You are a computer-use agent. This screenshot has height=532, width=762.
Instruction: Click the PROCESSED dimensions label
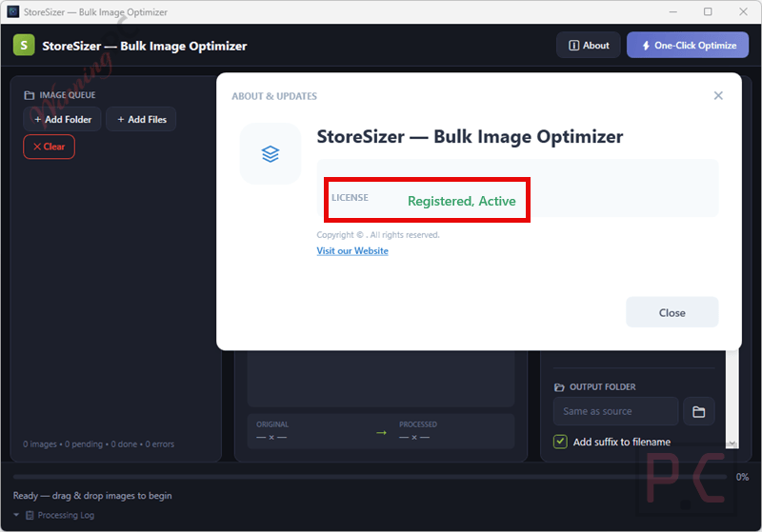click(x=418, y=424)
